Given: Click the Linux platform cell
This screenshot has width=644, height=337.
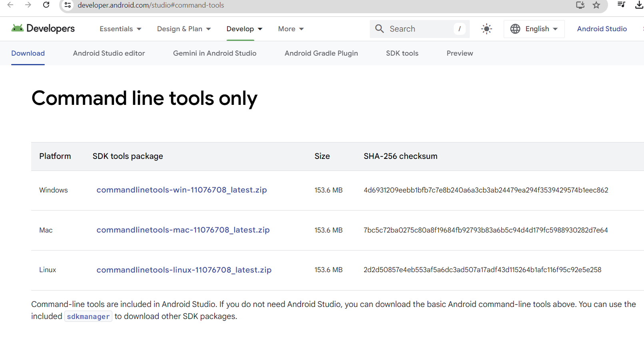Looking at the screenshot, I should pyautogui.click(x=48, y=270).
